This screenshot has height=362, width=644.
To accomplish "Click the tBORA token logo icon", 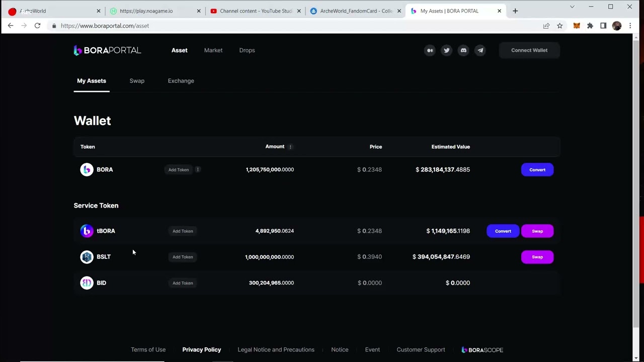I will click(87, 231).
